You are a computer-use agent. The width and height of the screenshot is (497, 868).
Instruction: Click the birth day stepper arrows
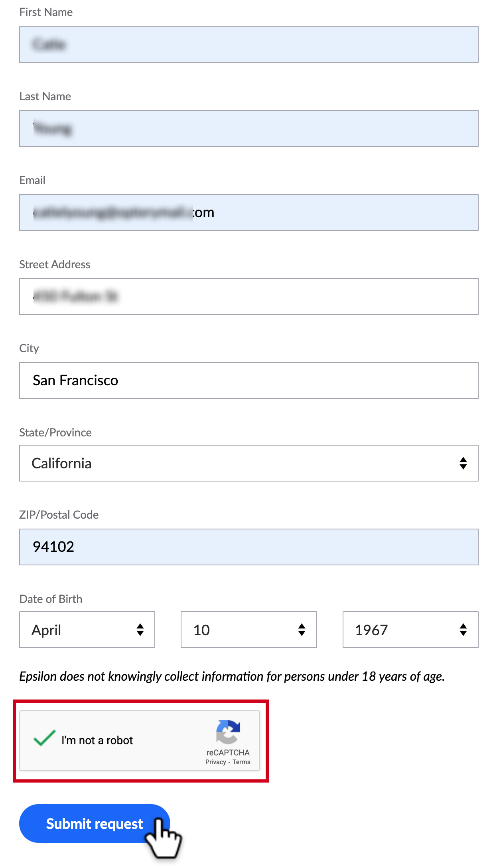(x=302, y=630)
